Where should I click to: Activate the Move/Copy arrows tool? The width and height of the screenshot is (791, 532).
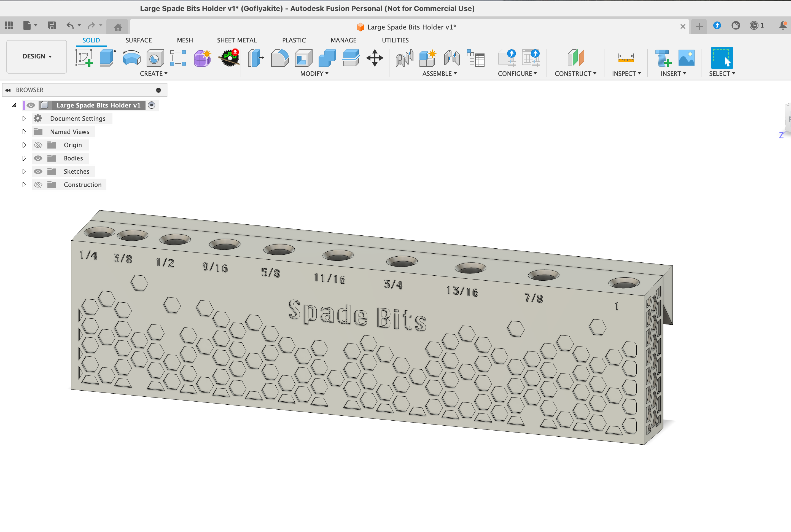[375, 58]
